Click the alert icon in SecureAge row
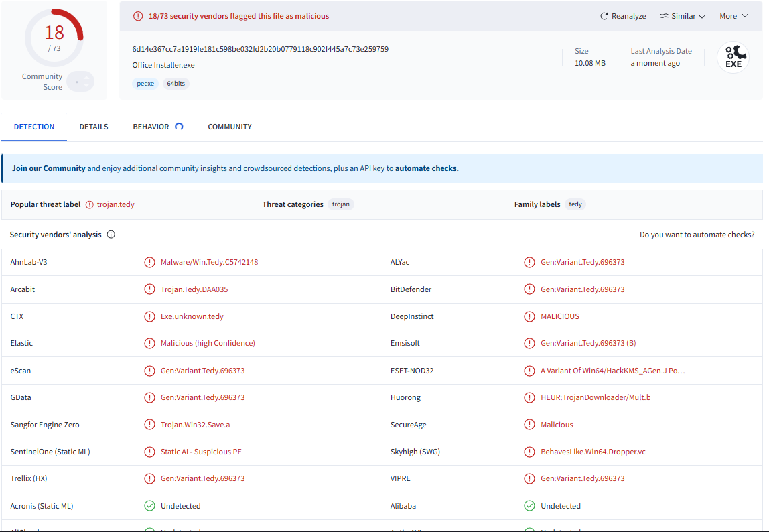The image size is (769, 532). [529, 425]
